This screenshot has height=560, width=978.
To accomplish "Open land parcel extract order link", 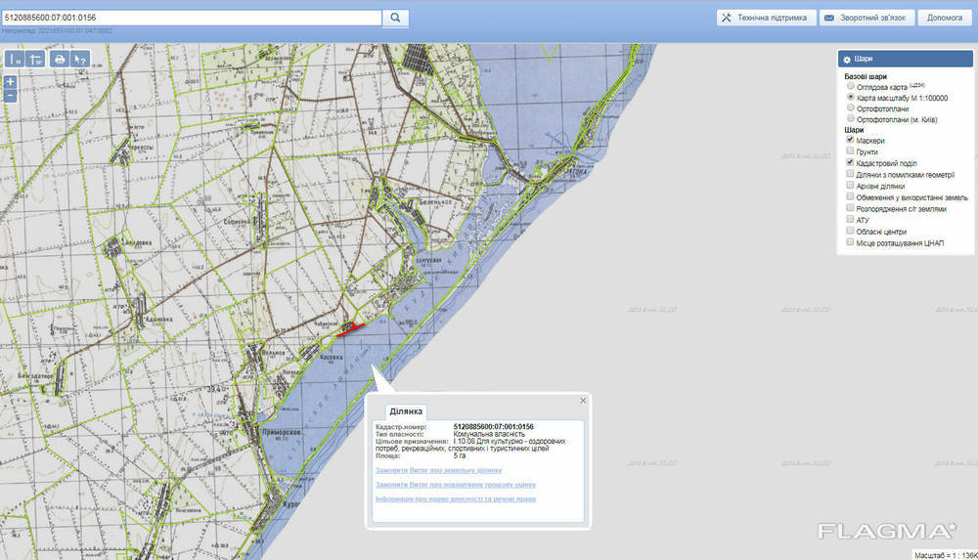I will click(x=445, y=470).
